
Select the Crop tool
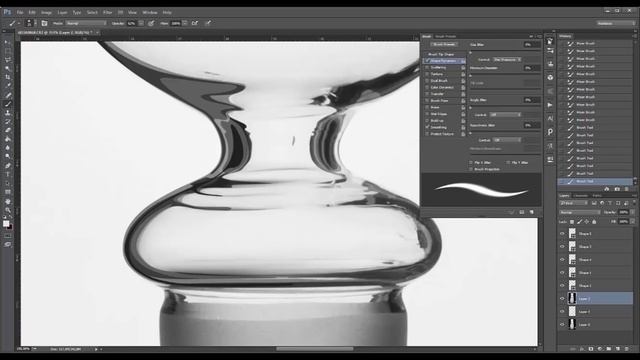(8, 77)
